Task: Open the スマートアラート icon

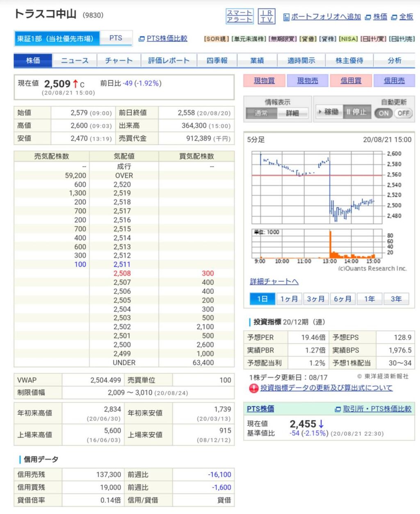Action: point(240,16)
